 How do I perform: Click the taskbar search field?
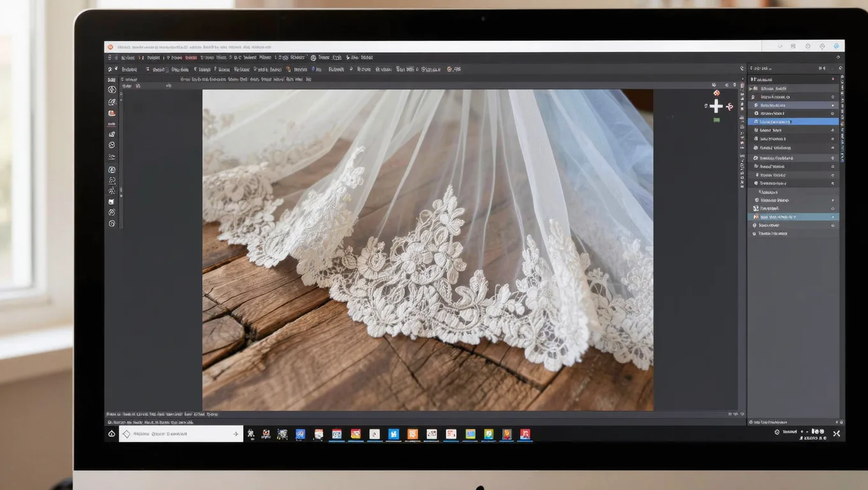tap(181, 434)
